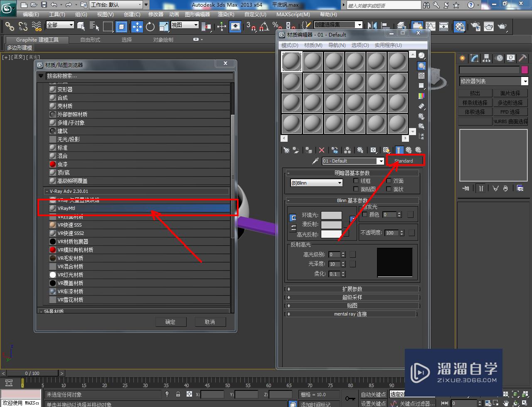
Task: Click the Unlink Selection icon
Action: pos(23,26)
